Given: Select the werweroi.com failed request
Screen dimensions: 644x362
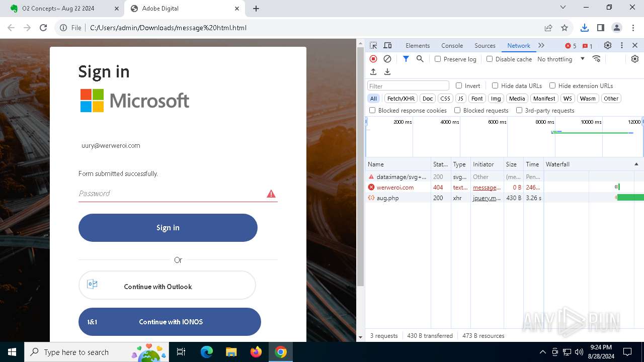Looking at the screenshot, I should (505, 188).
